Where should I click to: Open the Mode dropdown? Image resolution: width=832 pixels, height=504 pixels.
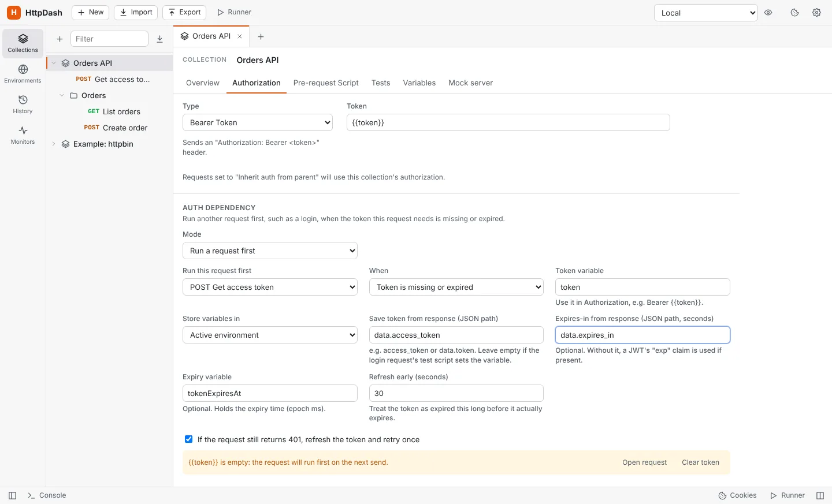(x=270, y=251)
